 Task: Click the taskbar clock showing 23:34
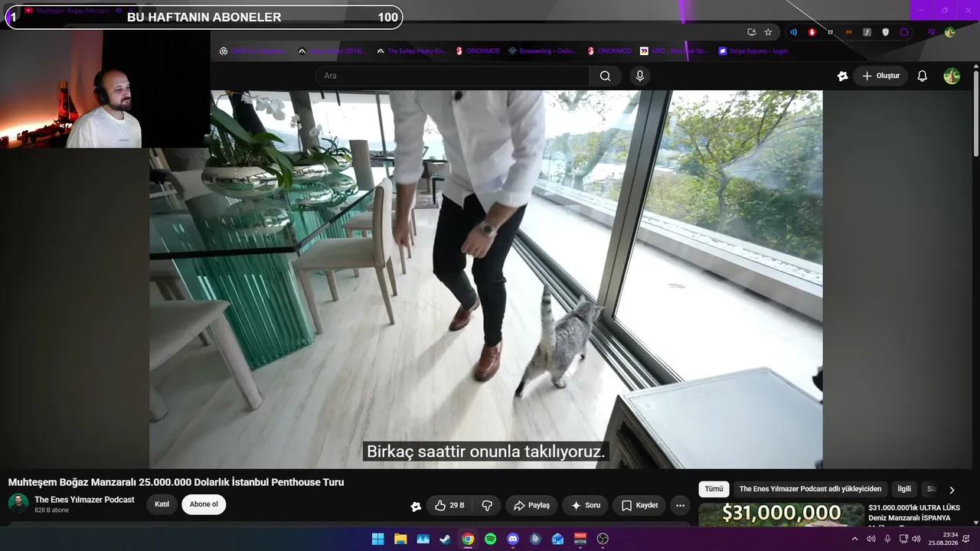point(943,539)
